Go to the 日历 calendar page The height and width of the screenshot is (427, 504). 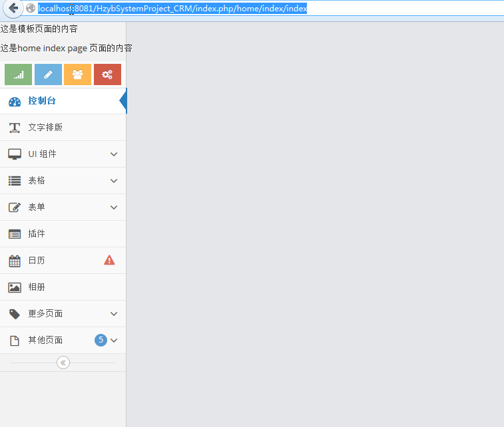(x=37, y=260)
